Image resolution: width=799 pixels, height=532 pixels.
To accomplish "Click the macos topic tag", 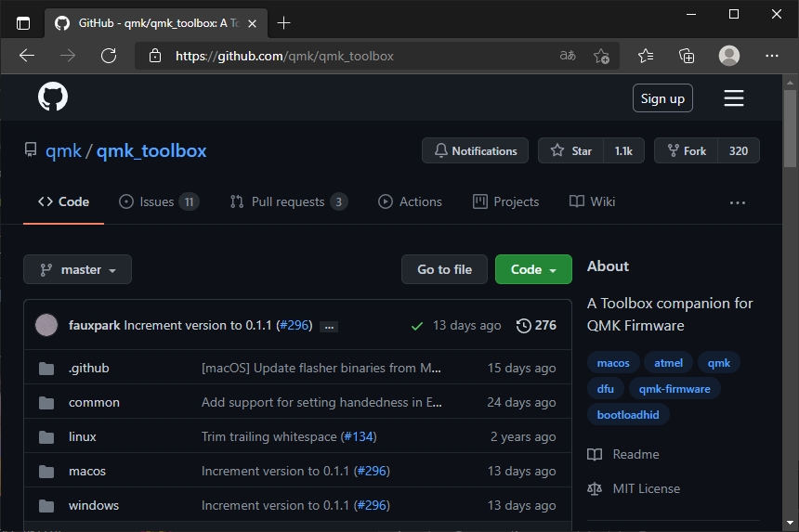I will click(x=613, y=363).
